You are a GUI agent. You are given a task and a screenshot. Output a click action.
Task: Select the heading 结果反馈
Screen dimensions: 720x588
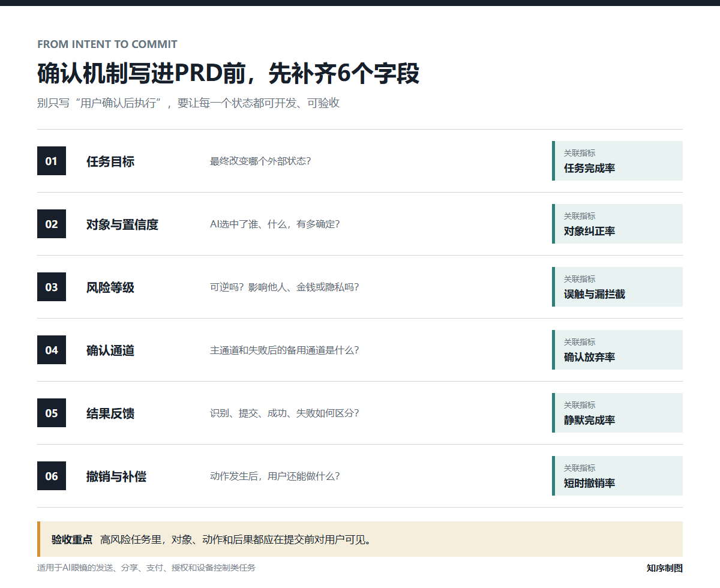coord(110,413)
